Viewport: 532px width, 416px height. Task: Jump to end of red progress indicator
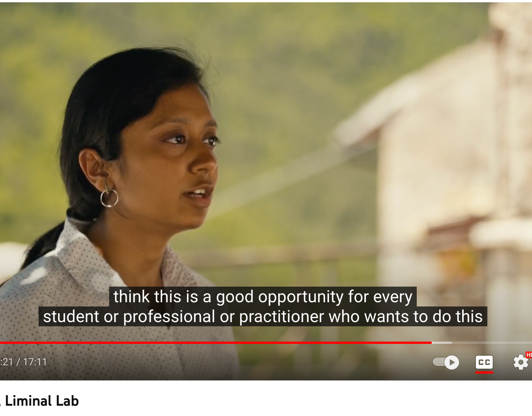431,343
